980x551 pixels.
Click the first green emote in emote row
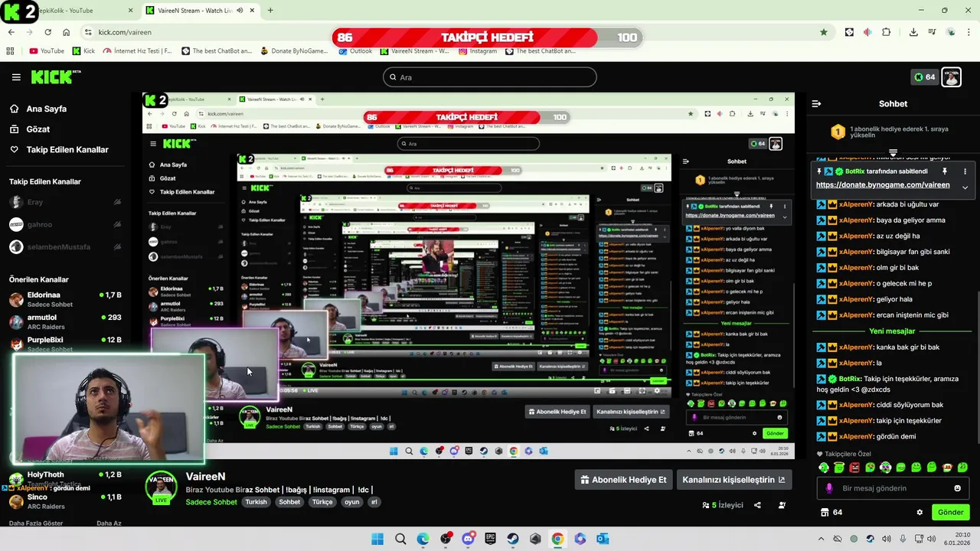(824, 468)
